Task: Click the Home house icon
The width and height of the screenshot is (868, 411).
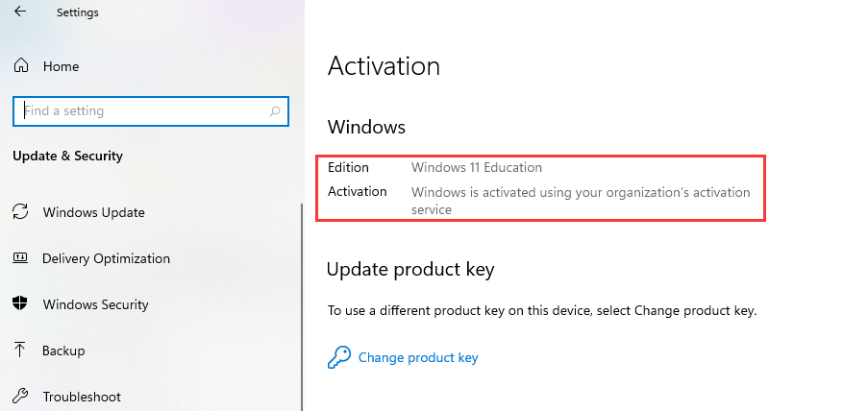Action: 20,66
